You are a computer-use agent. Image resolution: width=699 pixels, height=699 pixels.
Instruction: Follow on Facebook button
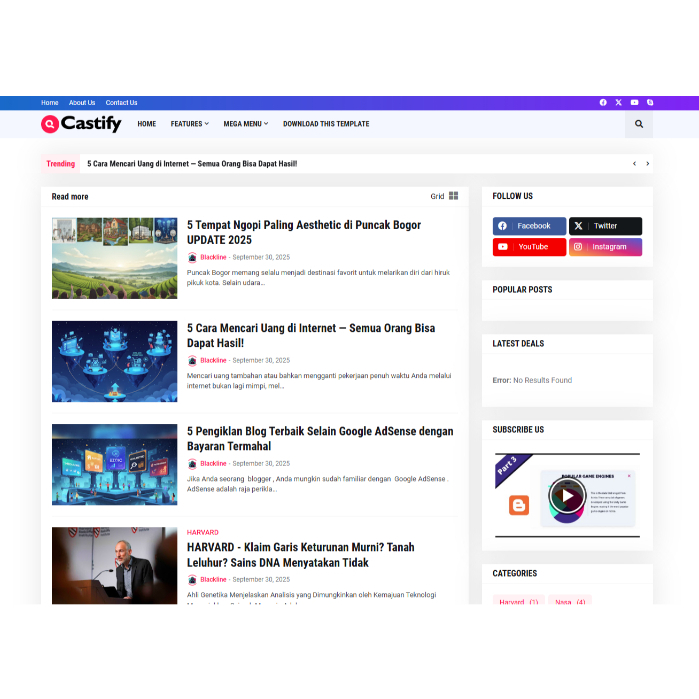pyautogui.click(x=529, y=226)
